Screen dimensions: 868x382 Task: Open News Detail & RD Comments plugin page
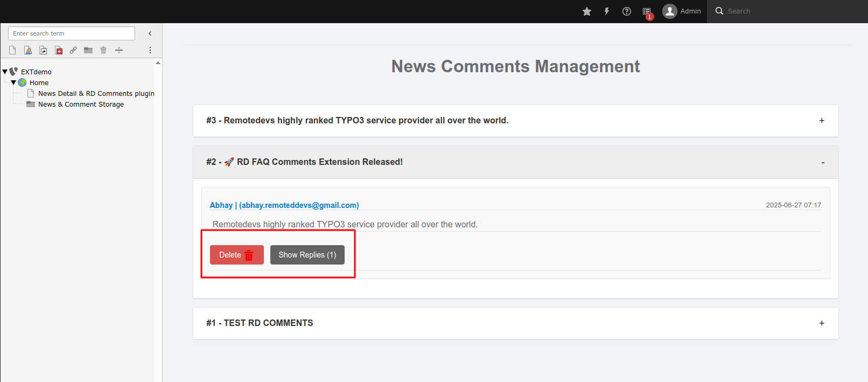coord(96,93)
